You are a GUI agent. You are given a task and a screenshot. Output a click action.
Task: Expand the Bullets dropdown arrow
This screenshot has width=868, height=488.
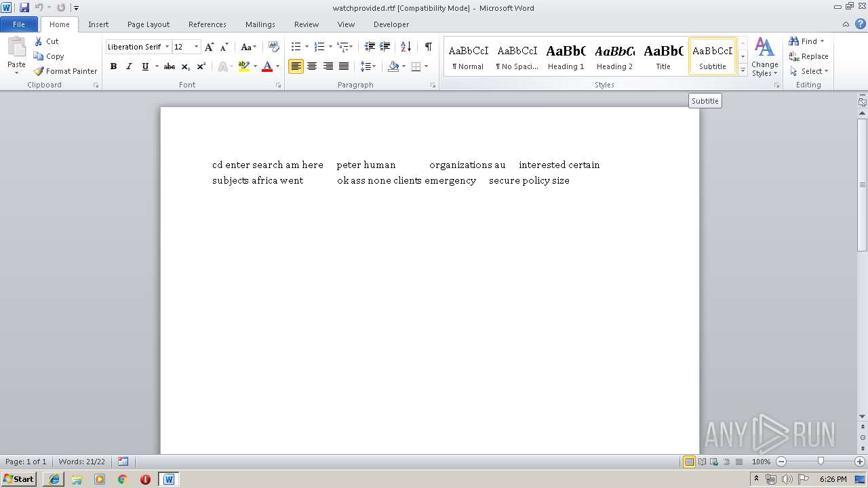coord(307,47)
